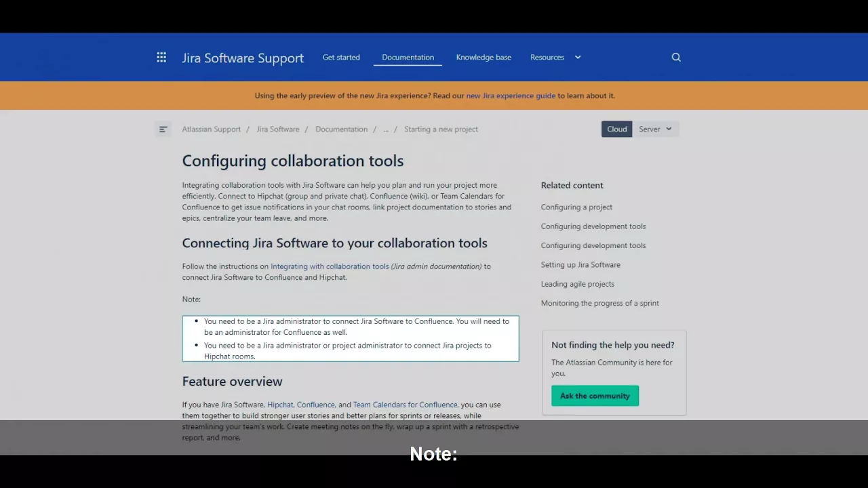Open Configuring a project related link

point(576,207)
